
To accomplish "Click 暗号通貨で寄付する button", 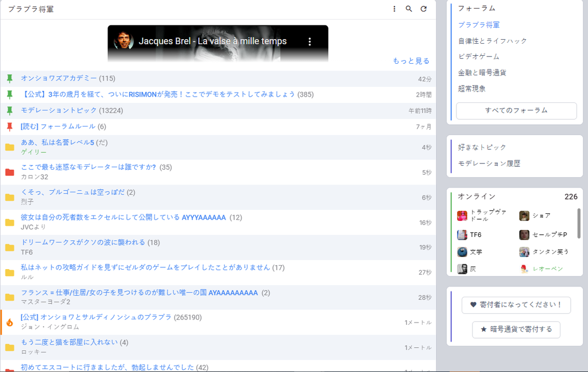I will pyautogui.click(x=516, y=329).
